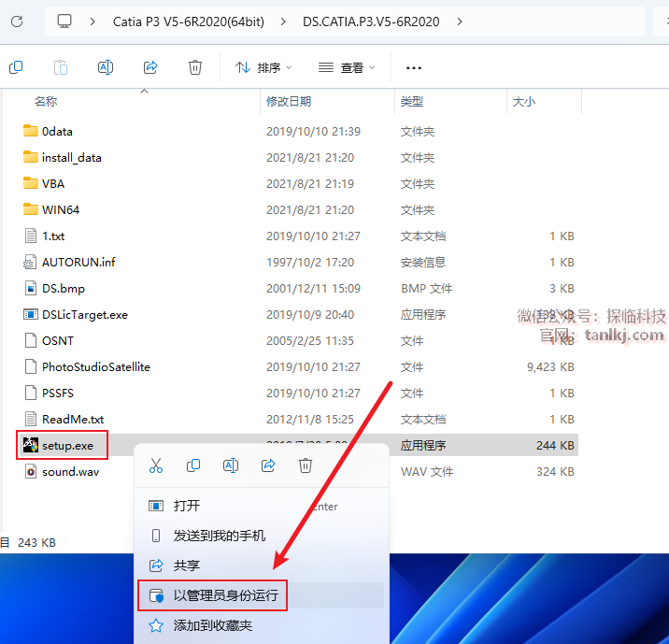The height and width of the screenshot is (644, 669).
Task: Select 共享 in context menu
Action: [x=261, y=565]
